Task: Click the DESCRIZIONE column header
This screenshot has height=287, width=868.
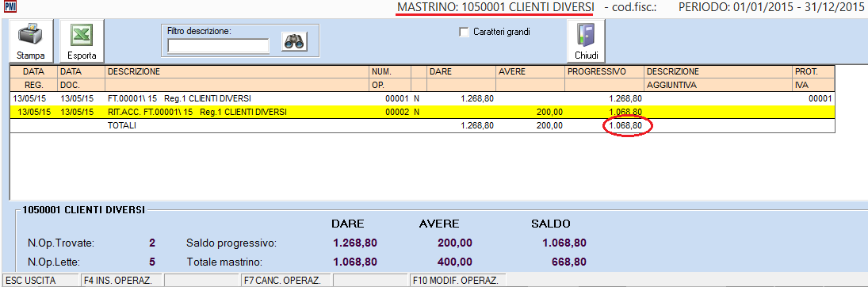Action: coord(237,78)
